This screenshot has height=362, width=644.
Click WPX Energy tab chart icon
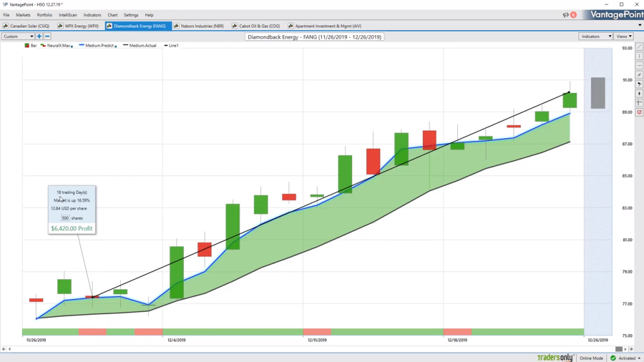click(60, 26)
